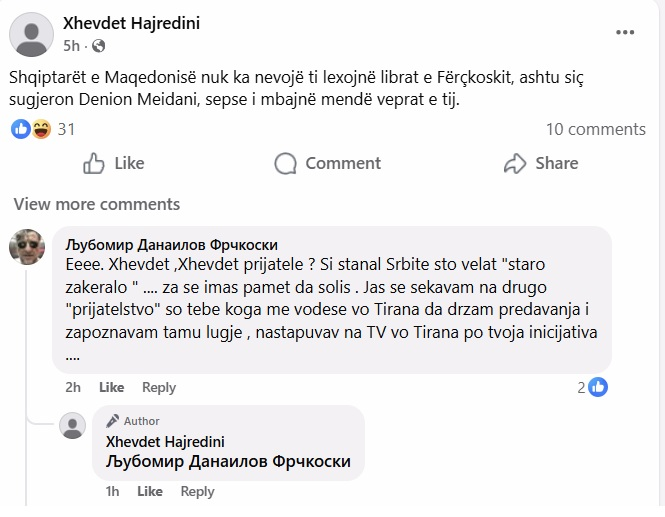Open the commenter name Љубомир Данаилов Фрчкоски
Image resolution: width=665 pixels, height=517 pixels.
point(171,244)
